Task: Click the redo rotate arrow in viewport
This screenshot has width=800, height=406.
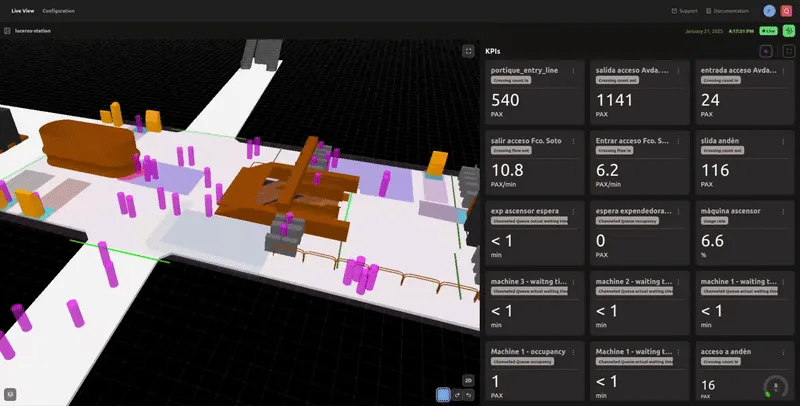Action: [x=458, y=395]
